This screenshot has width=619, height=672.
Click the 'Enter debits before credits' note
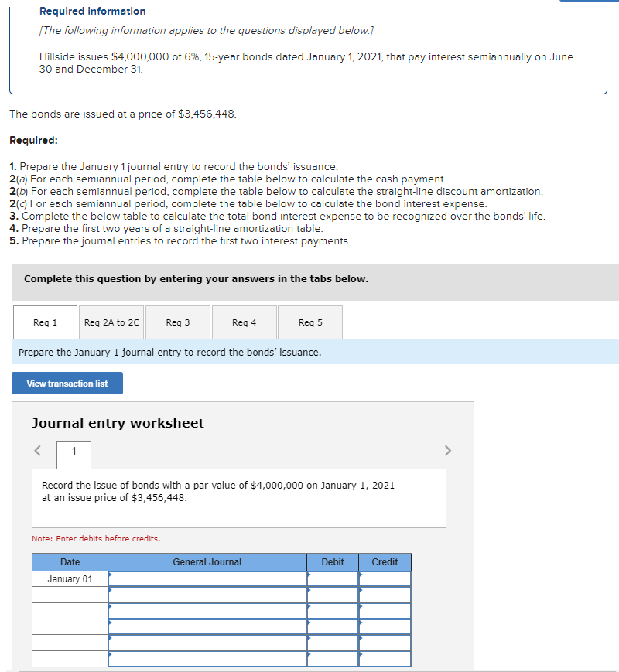[x=96, y=538]
